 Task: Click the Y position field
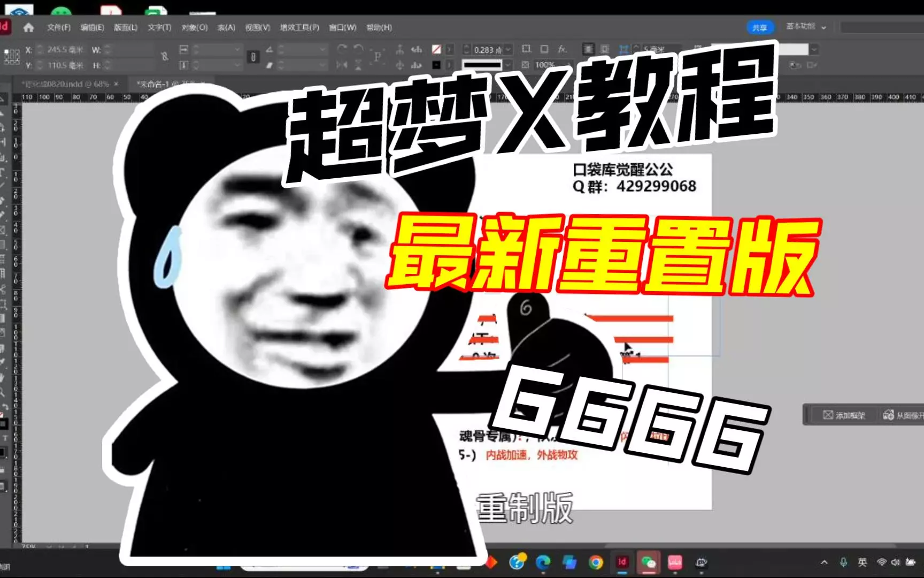coord(65,65)
